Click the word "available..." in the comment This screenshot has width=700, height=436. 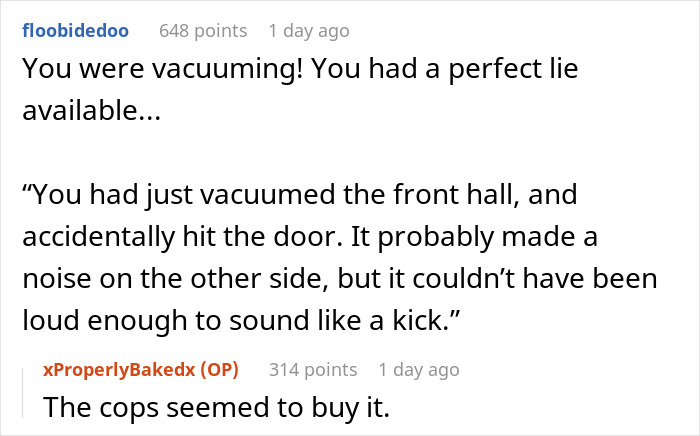click(x=92, y=110)
